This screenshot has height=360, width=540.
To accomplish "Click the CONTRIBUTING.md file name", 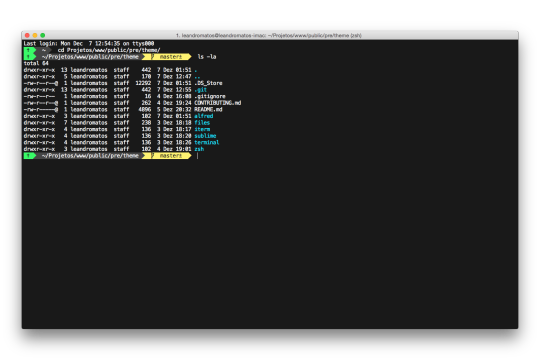I will coord(218,103).
